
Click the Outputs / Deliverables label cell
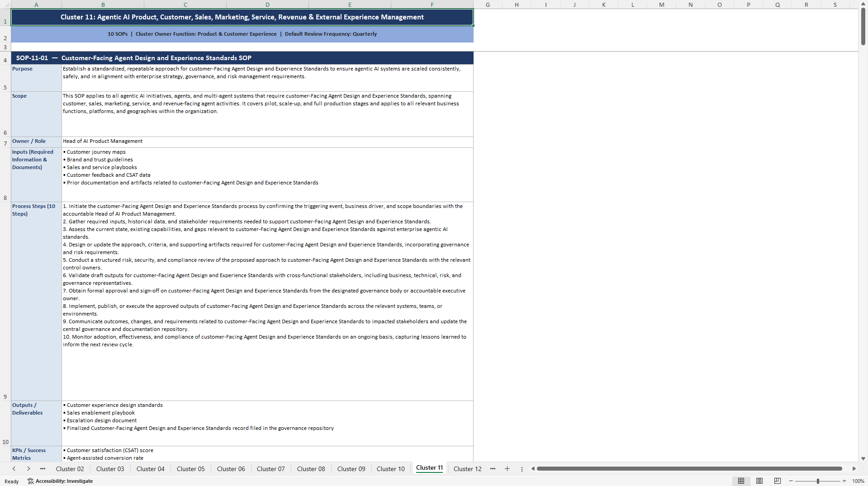coord(36,423)
